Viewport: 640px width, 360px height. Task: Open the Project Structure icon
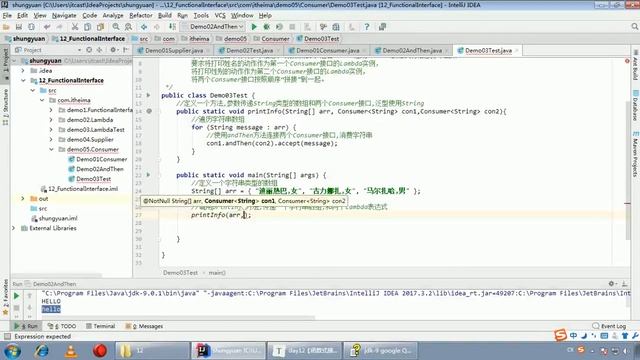[336, 27]
